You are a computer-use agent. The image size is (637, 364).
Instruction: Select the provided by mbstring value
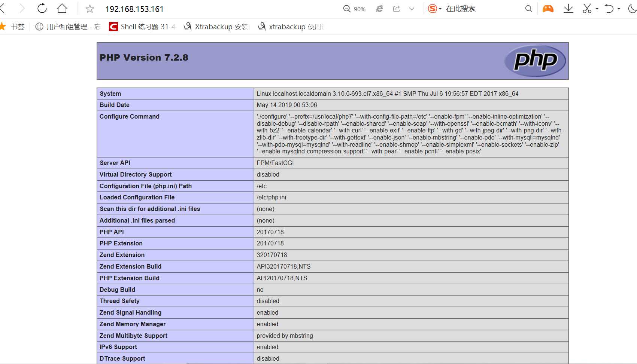(285, 336)
